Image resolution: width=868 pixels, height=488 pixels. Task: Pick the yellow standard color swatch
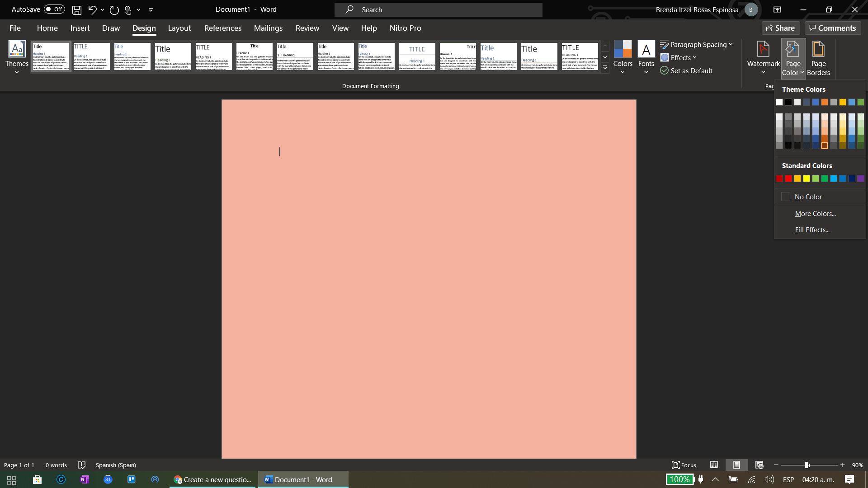(x=807, y=178)
